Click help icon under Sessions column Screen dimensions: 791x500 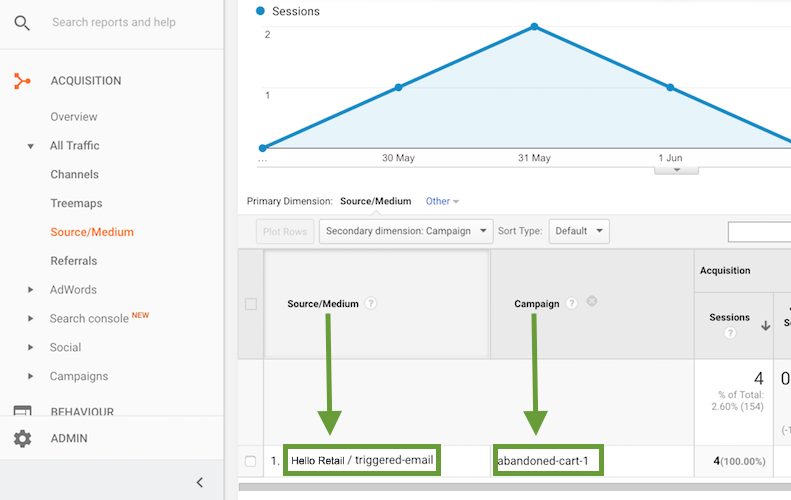coord(729,333)
